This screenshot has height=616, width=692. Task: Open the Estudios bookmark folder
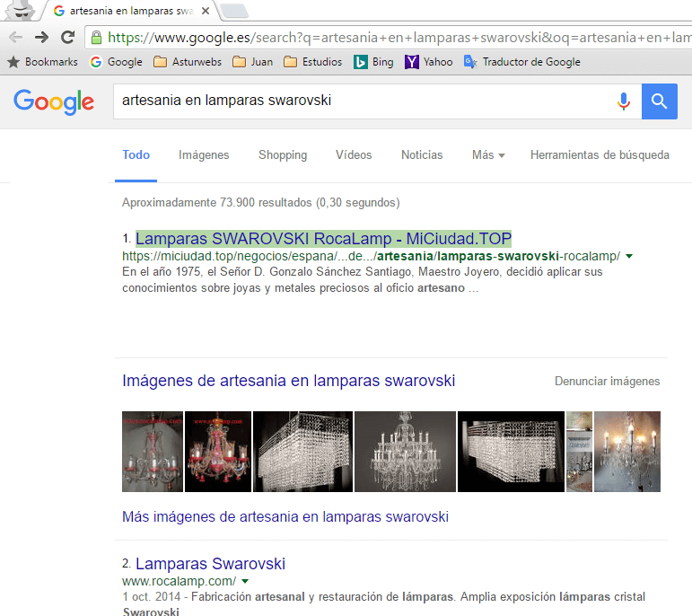tap(313, 62)
